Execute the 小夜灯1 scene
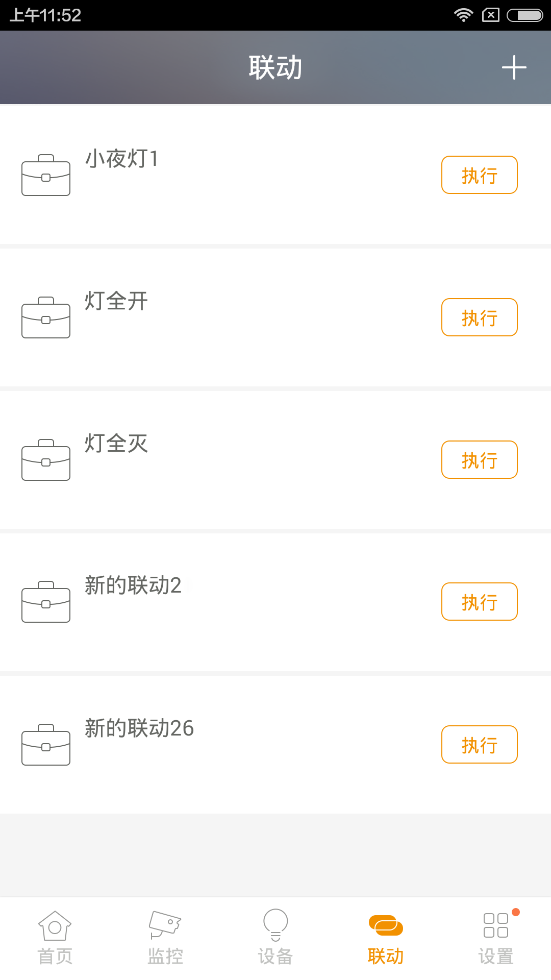551x980 pixels. (x=479, y=175)
